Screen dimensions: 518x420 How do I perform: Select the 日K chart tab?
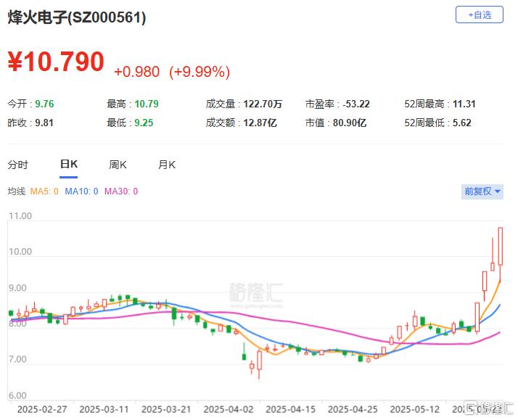tap(68, 164)
